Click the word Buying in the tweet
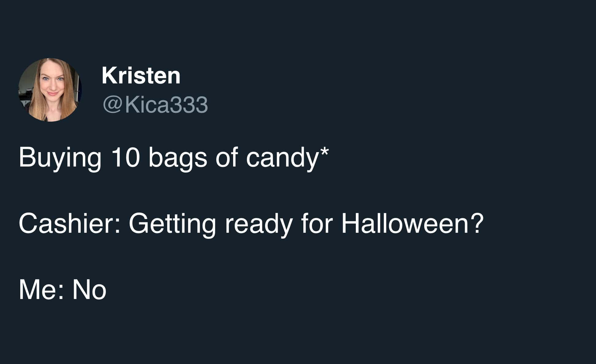Image resolution: width=596 pixels, height=364 pixels. click(x=60, y=158)
